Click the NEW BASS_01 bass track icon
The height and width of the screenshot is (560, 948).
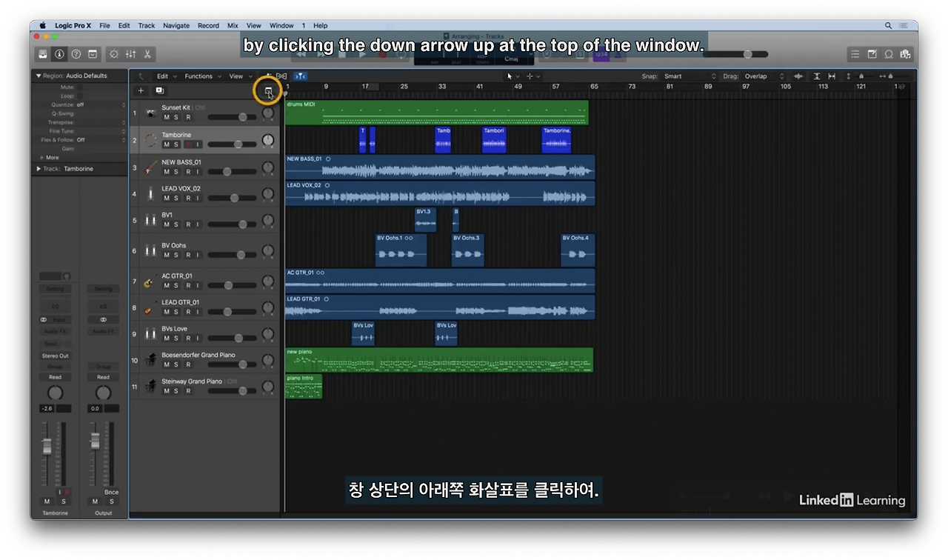150,167
